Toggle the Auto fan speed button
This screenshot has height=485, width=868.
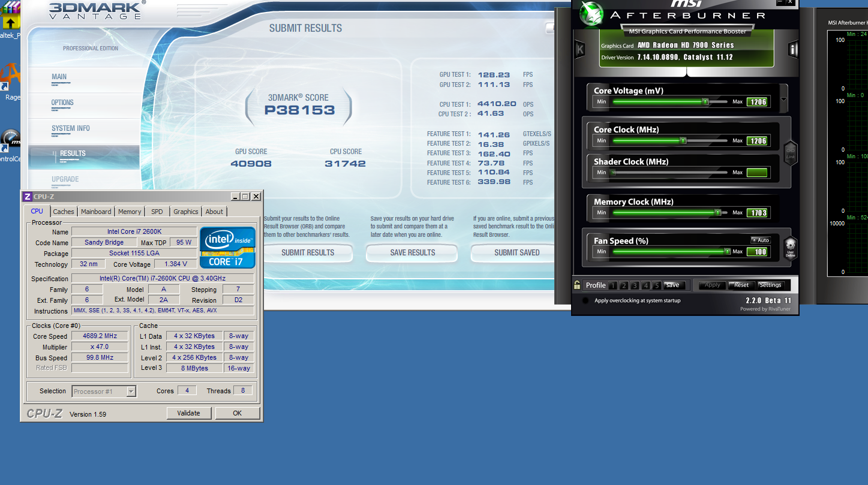point(761,240)
